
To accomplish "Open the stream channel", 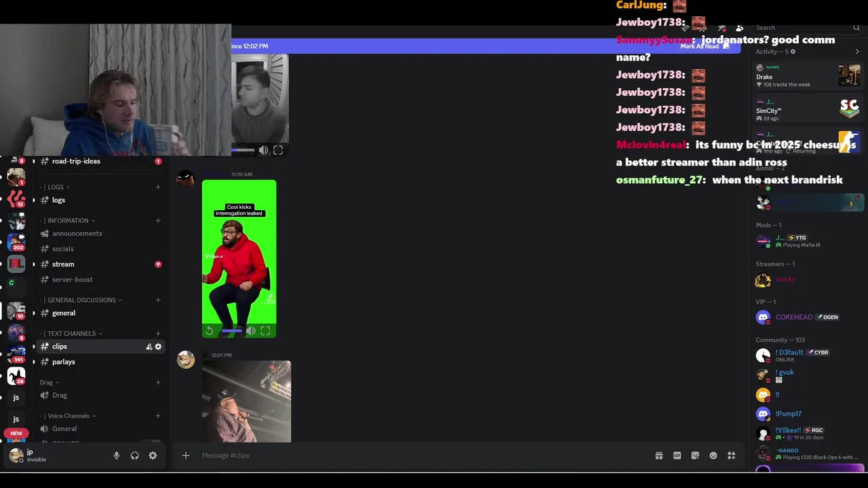I will [x=100, y=264].
